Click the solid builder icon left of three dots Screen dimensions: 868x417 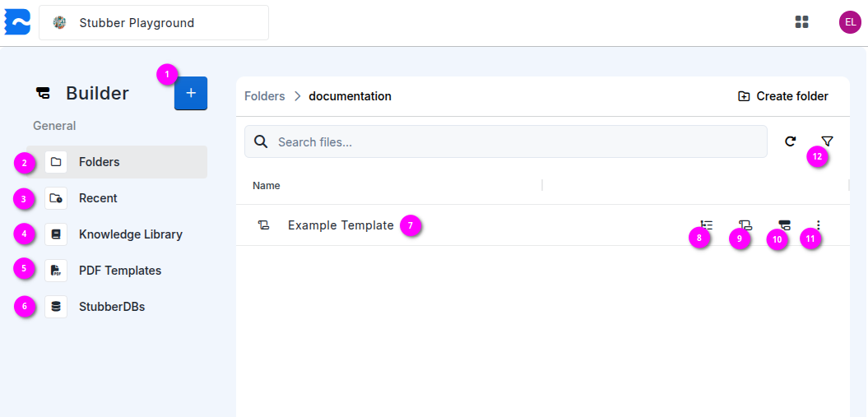[x=784, y=225]
